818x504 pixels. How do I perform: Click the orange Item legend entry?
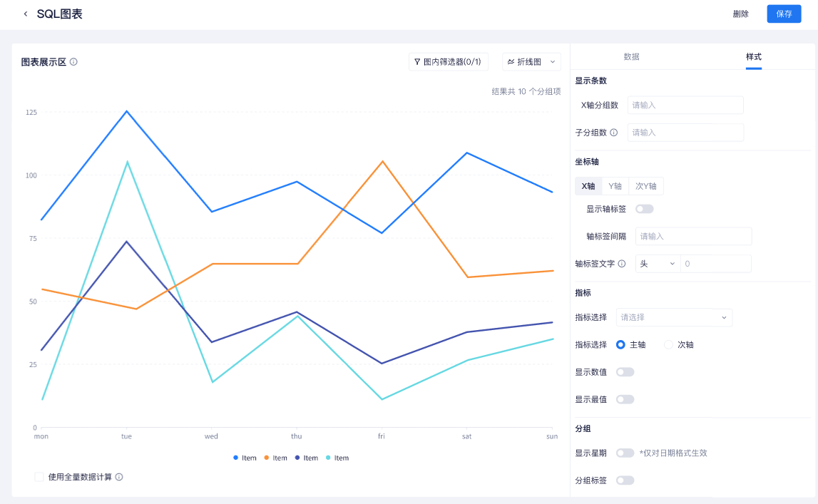tap(277, 458)
